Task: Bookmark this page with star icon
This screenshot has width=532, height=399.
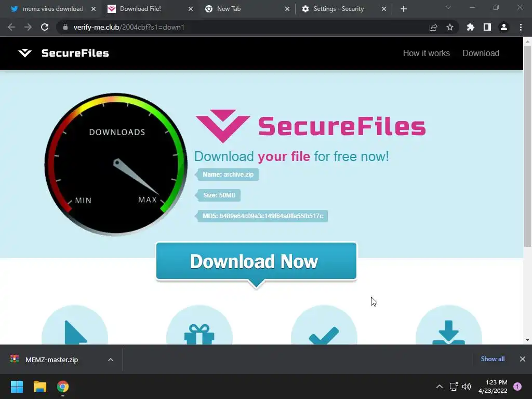Action: tap(450, 27)
